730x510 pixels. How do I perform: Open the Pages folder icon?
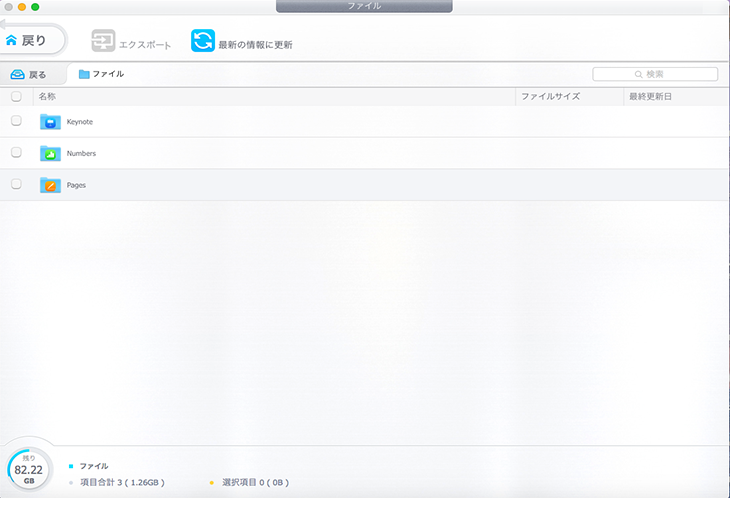tap(50, 185)
